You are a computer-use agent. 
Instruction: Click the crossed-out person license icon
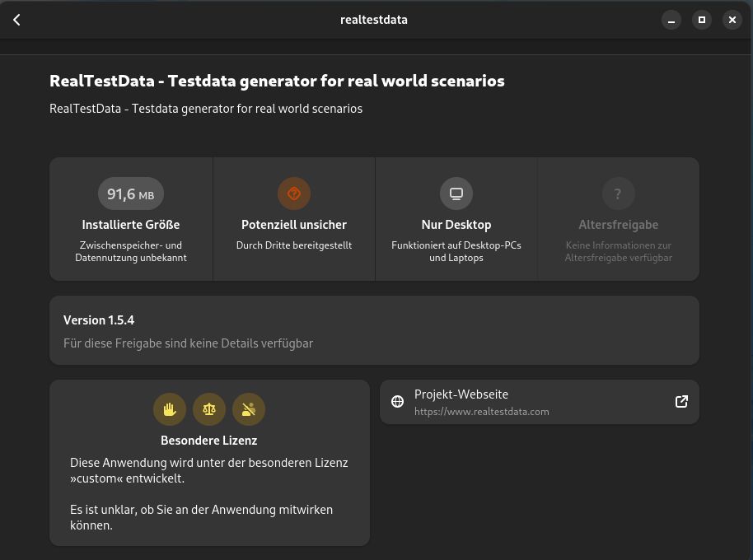(x=249, y=409)
